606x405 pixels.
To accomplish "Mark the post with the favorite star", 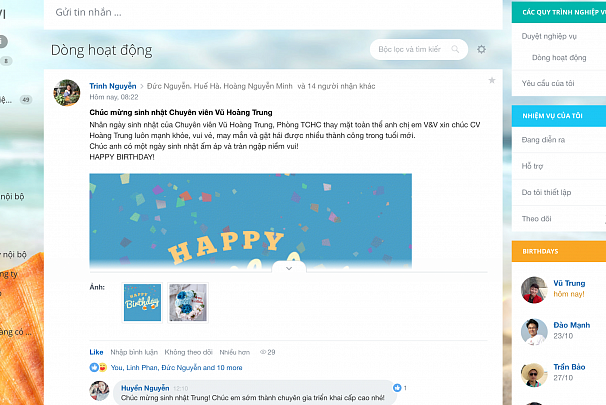I will coord(492,80).
